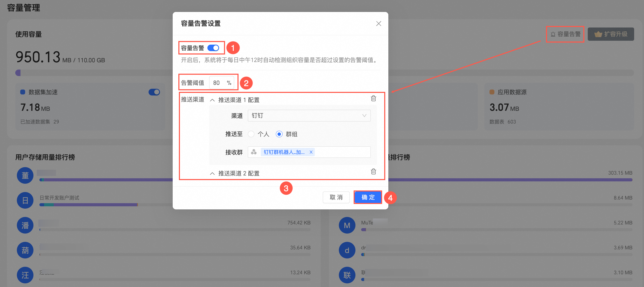Click the 确定 button
Viewport: 644px width, 287px height.
coord(368,197)
